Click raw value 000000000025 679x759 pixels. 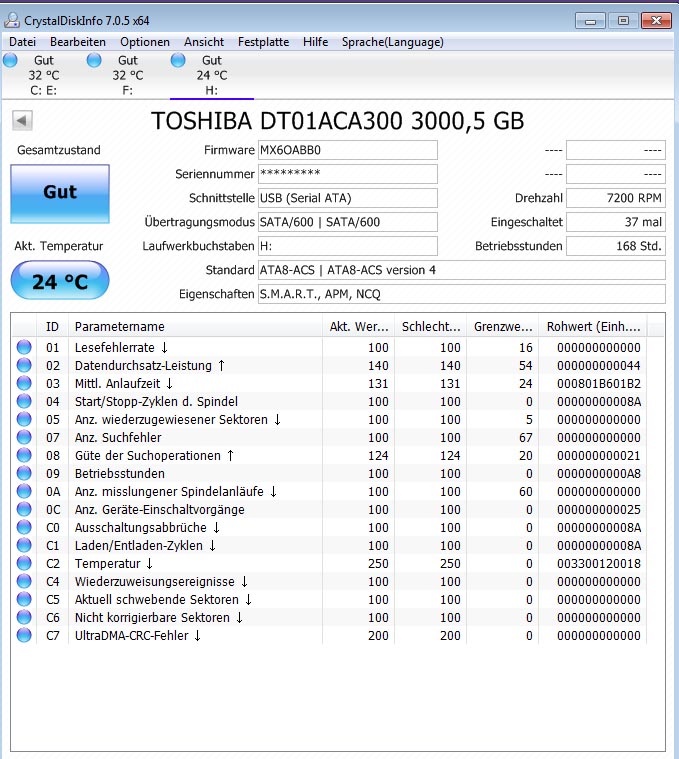click(599, 510)
